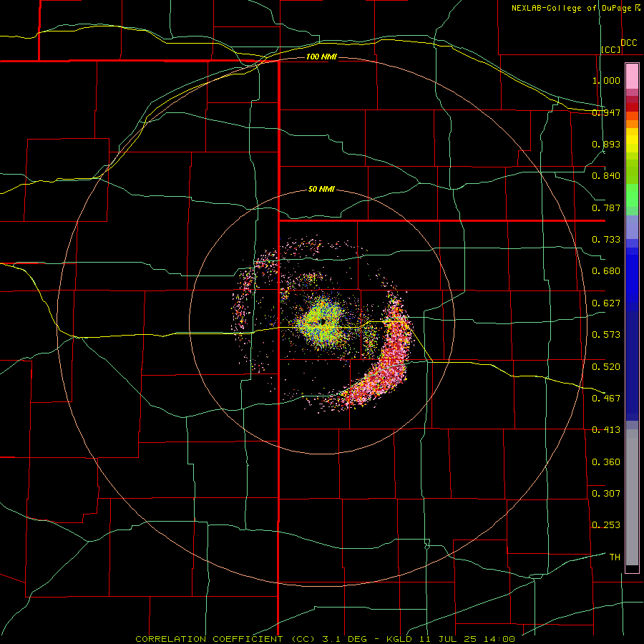The width and height of the screenshot is (644, 644).
Task: Select the 0.893 scale value
Action: tap(606, 144)
